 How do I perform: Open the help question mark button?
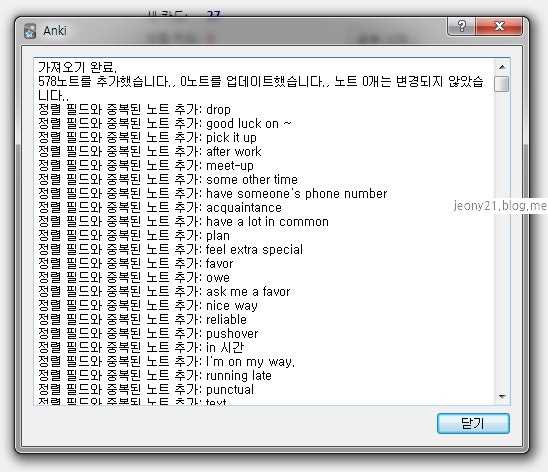pos(462,26)
